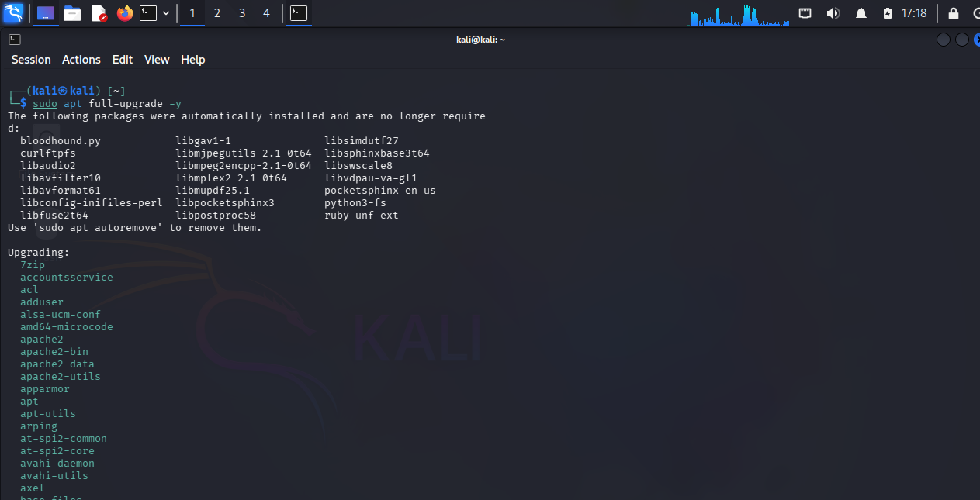Open the notifications bell icon

click(x=861, y=13)
